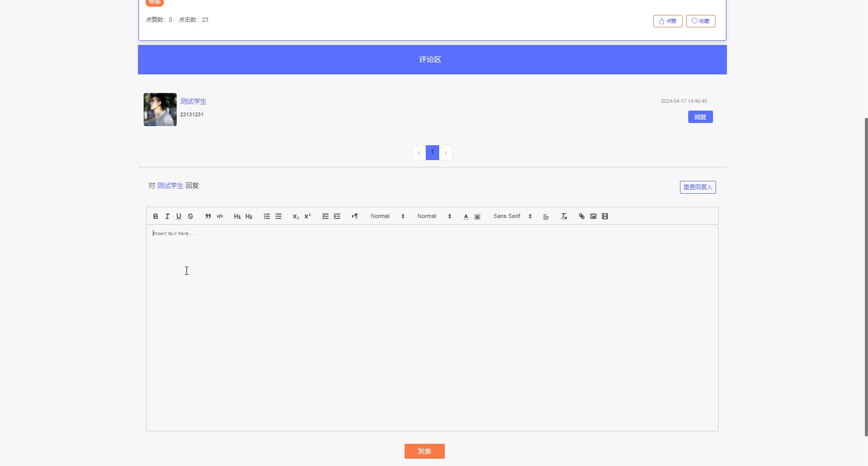Focus the rich text comment area
The image size is (868, 466).
(432, 328)
